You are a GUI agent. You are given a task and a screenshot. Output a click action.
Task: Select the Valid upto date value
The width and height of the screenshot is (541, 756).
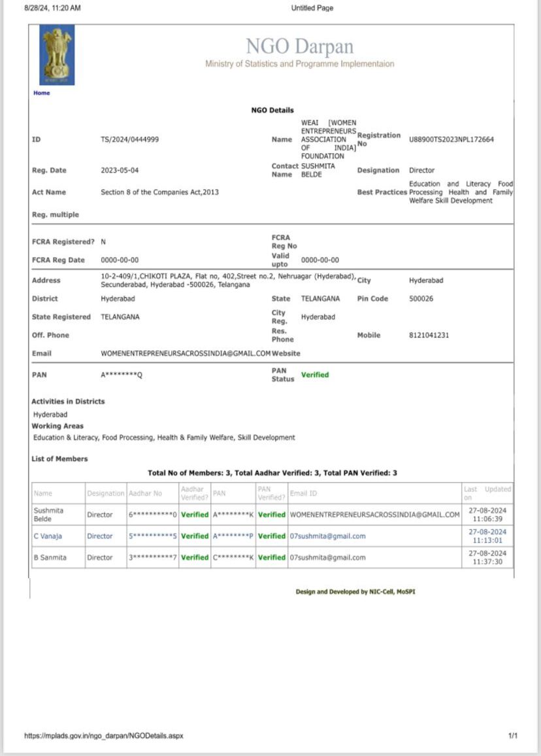[x=320, y=260]
